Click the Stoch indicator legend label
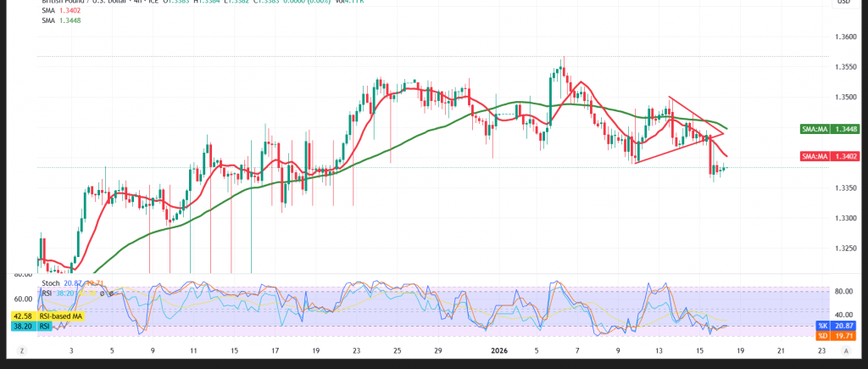This screenshot has height=369, width=868. pos(49,283)
